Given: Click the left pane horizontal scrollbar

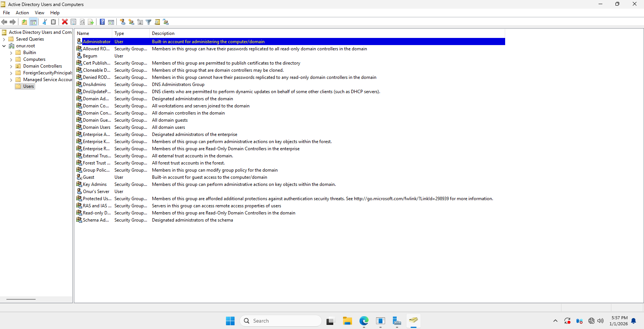Looking at the screenshot, I should coord(21,299).
